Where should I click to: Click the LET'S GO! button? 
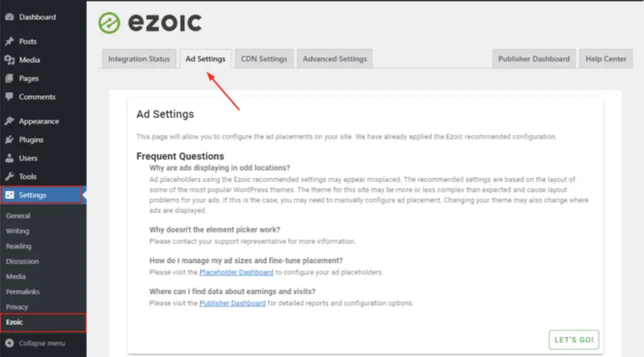click(x=574, y=340)
